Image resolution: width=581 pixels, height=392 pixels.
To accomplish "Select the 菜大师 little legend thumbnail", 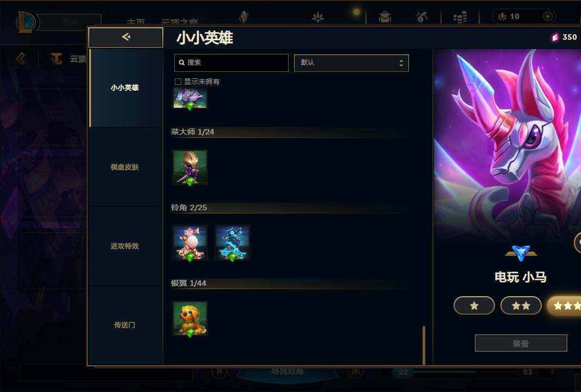I will pos(190,167).
